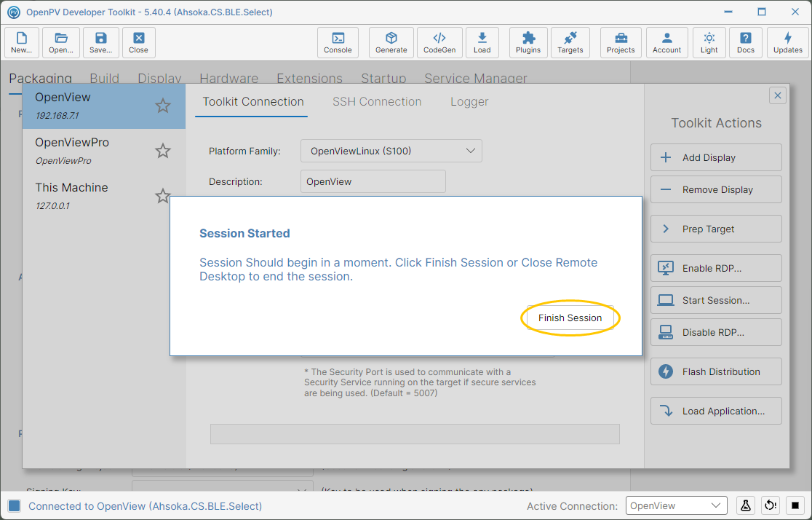Open the Packaging tab
Viewport: 812px width, 520px height.
41,78
